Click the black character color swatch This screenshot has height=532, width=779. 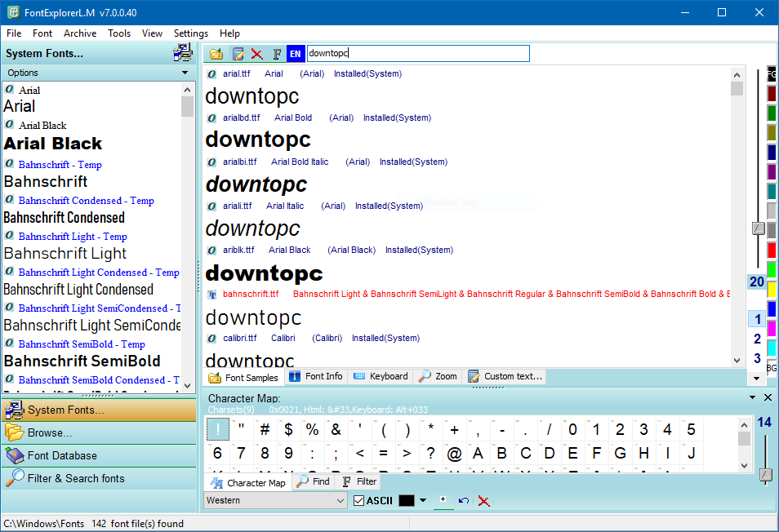tap(407, 500)
